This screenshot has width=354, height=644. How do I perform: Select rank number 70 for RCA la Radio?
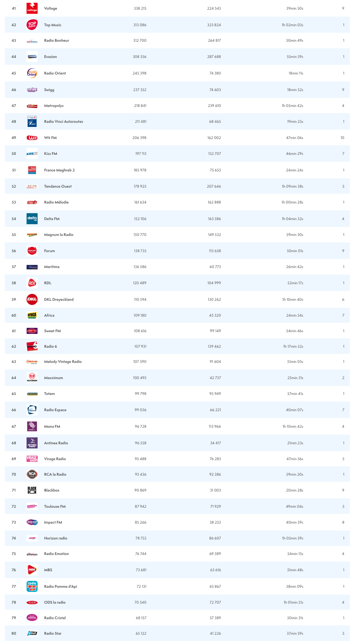point(14,474)
